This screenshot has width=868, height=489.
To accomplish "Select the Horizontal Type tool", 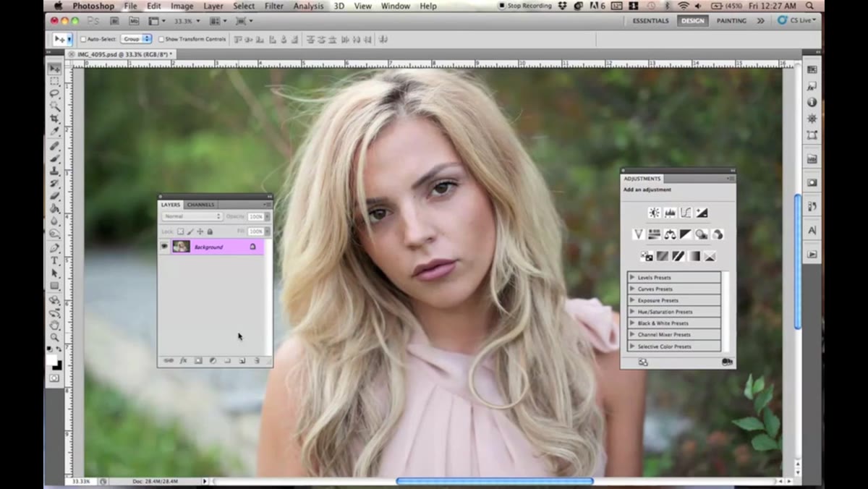I will 54,260.
